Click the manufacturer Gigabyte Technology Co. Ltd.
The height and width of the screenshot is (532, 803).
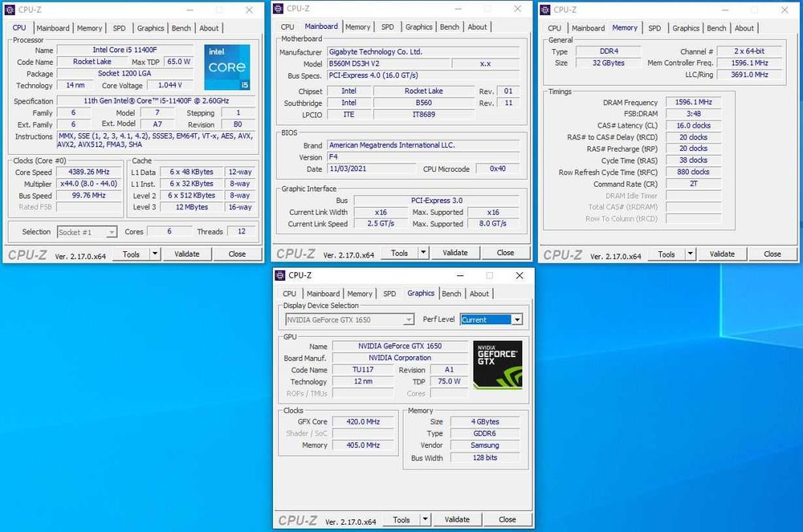423,51
